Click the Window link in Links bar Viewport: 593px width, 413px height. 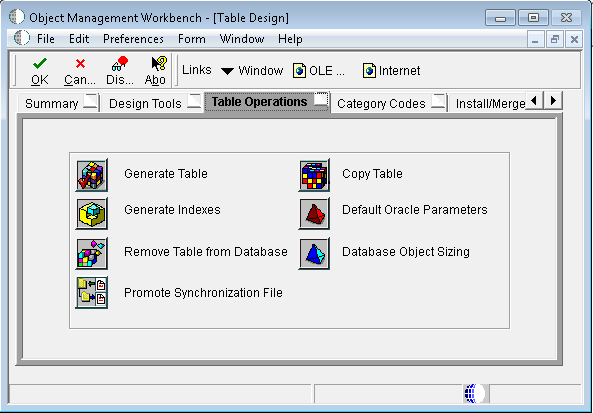[x=261, y=71]
